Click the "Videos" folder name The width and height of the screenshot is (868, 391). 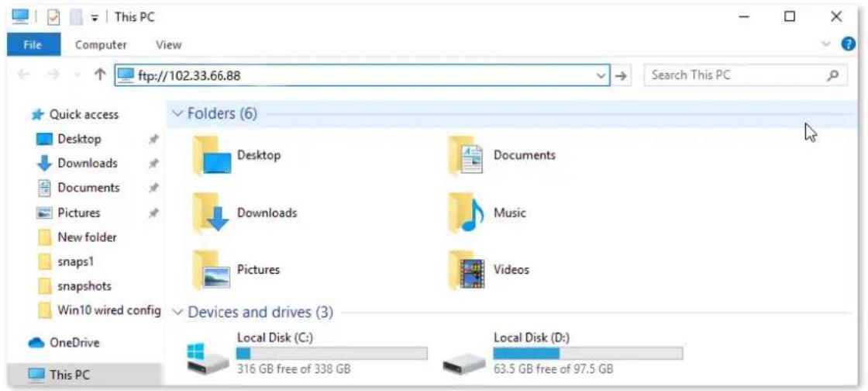(511, 270)
